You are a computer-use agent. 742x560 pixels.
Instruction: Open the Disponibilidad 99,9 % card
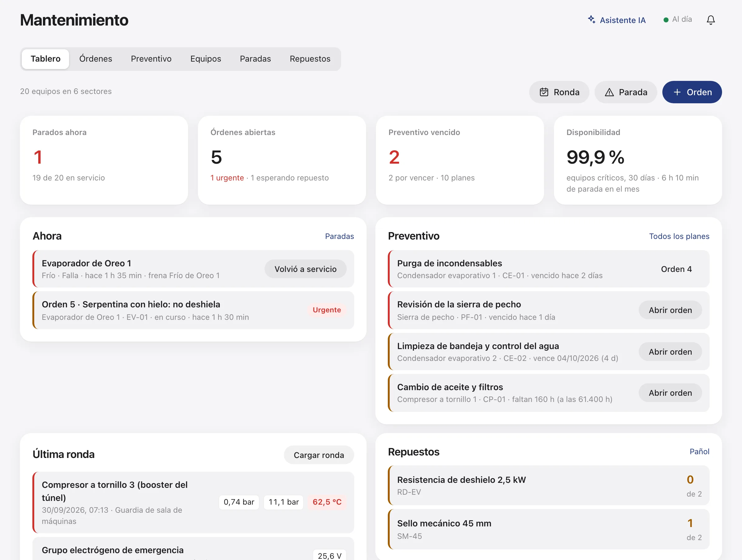(x=638, y=160)
